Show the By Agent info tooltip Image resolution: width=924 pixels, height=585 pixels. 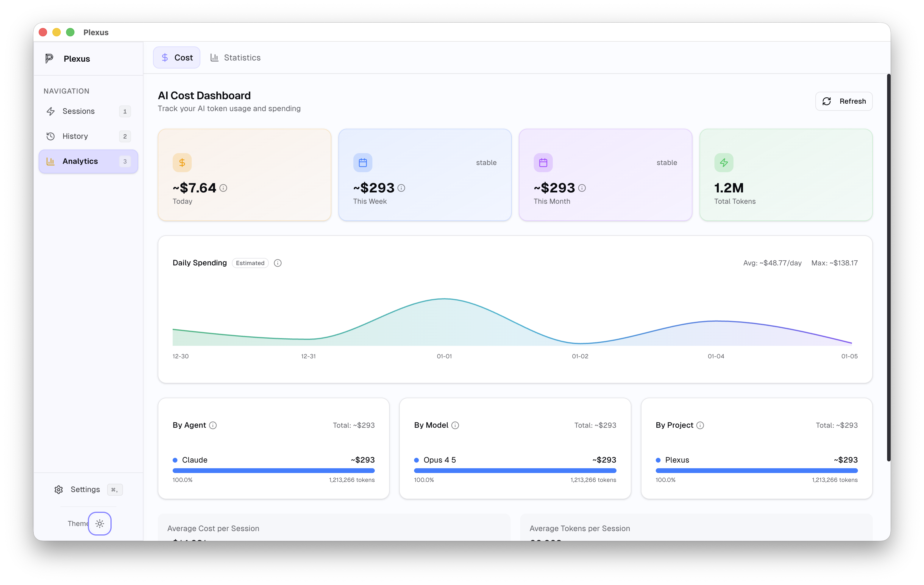[213, 425]
